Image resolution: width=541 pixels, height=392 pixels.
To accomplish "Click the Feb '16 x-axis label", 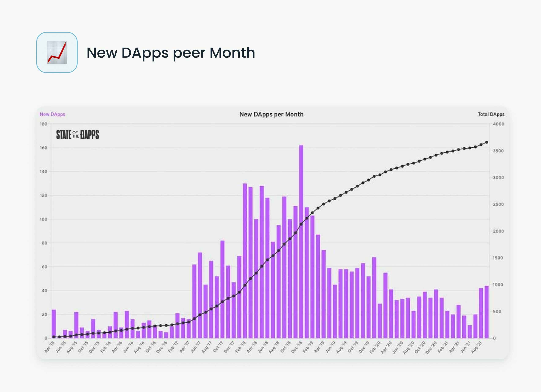I will (106, 347).
